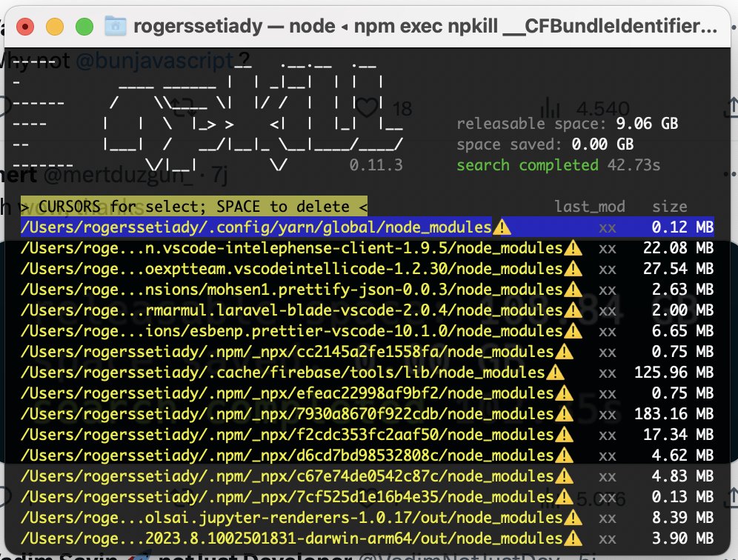Click the 8.39 MB size value

coord(683,517)
